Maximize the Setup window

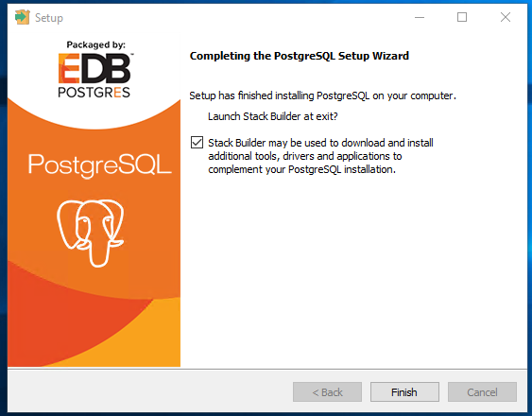(462, 17)
